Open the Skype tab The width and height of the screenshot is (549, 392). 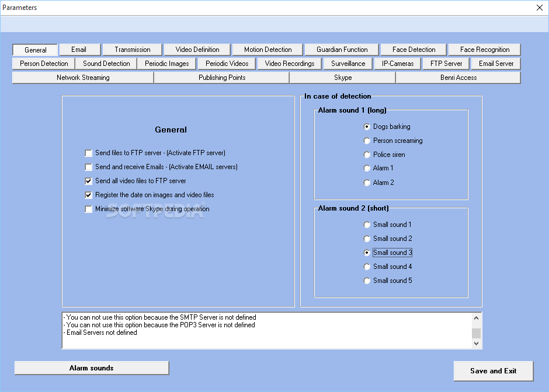(x=343, y=78)
